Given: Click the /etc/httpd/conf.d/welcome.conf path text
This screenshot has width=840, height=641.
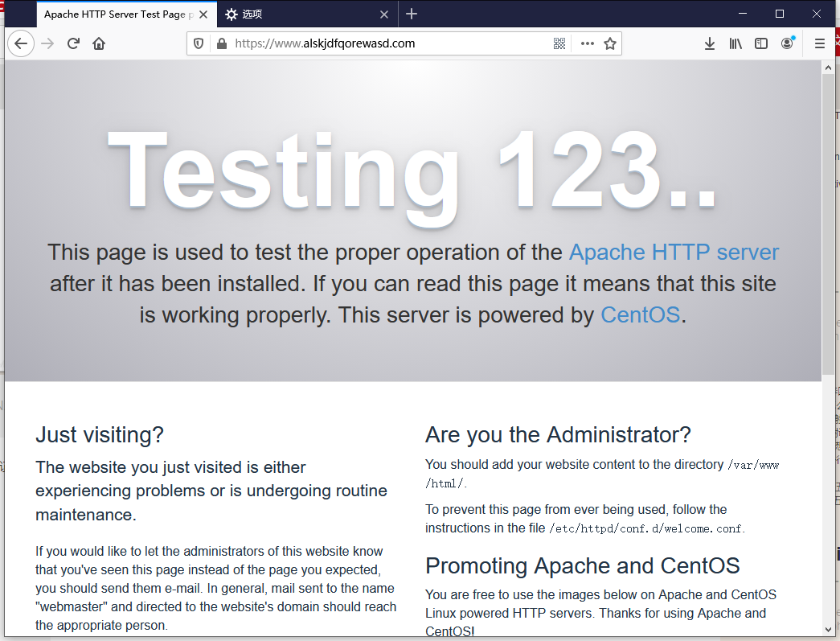Looking at the screenshot, I should tap(645, 528).
